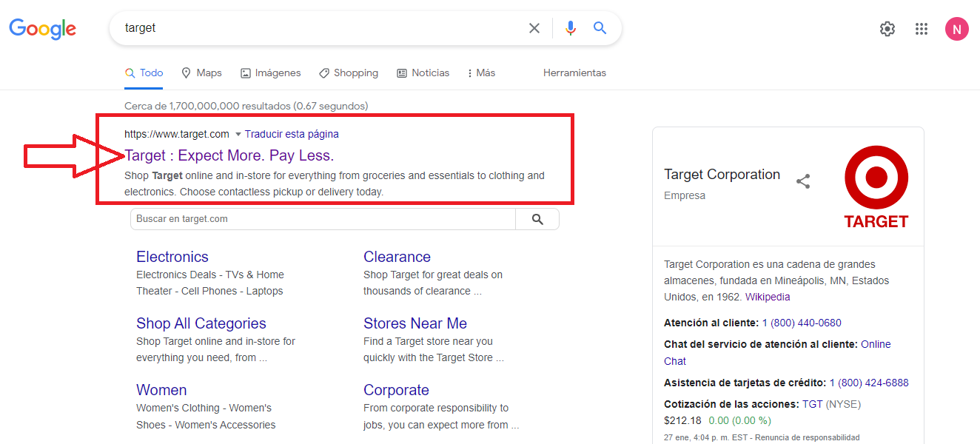Open the Stores Near Me sitelink
The height and width of the screenshot is (444, 980).
coord(415,323)
